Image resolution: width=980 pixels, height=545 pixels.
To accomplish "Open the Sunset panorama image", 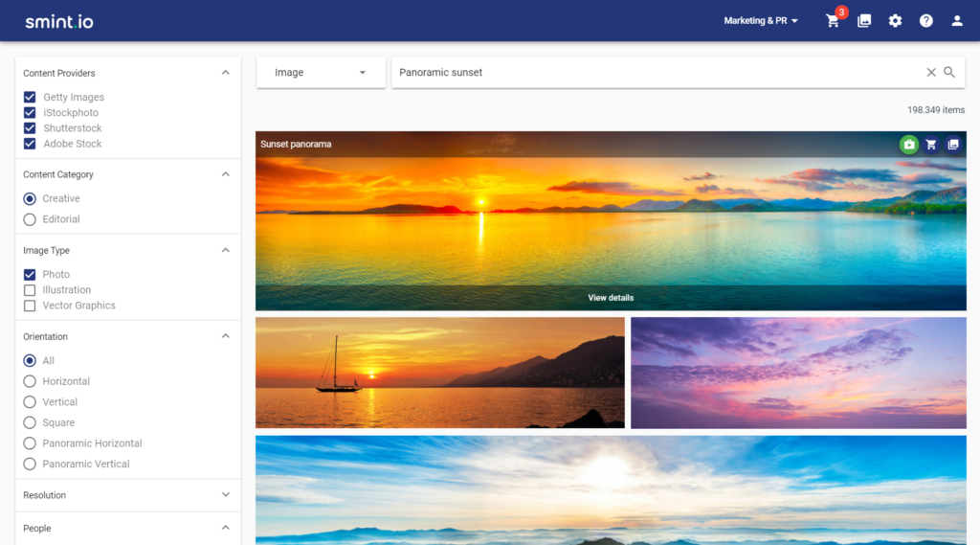I will (x=611, y=221).
